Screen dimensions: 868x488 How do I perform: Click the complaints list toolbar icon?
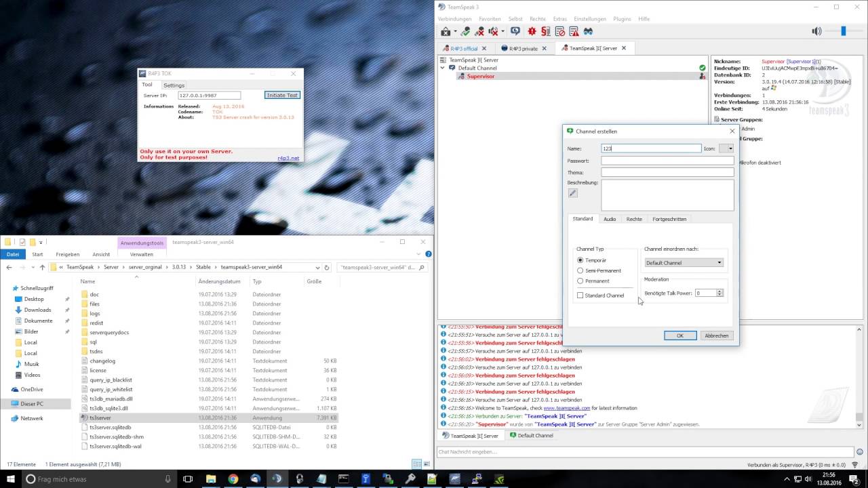(574, 31)
